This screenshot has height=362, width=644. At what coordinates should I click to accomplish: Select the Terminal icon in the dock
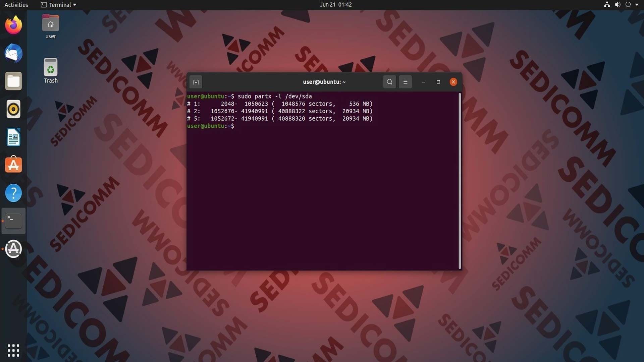pos(13,221)
